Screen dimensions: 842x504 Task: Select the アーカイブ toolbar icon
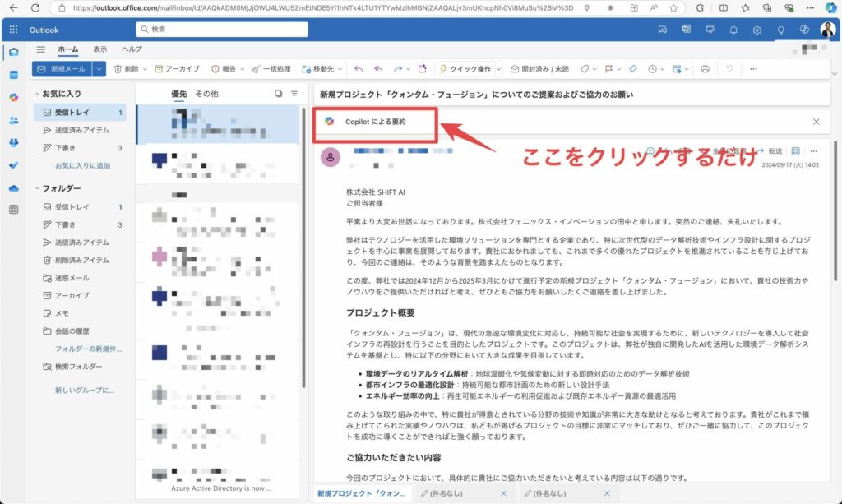[x=173, y=69]
